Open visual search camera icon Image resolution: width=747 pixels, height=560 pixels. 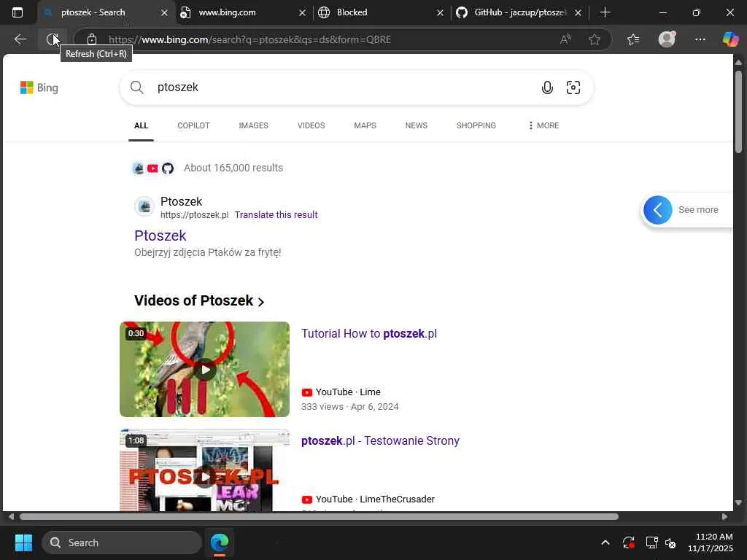click(573, 87)
